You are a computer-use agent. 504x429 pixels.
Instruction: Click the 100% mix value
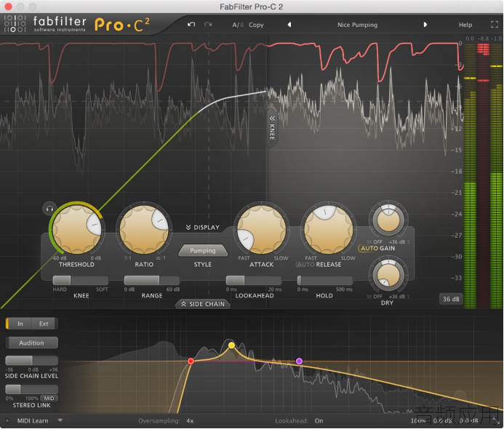coord(418,421)
